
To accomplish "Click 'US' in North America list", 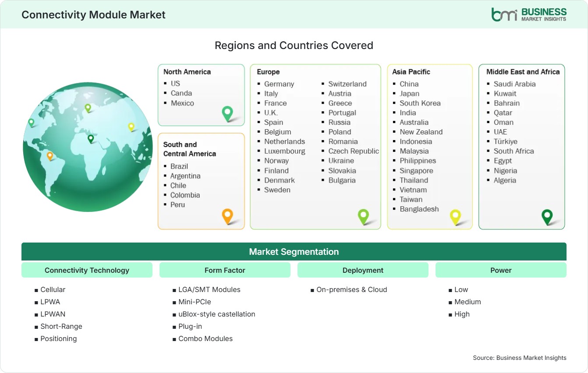I will 175,83.
